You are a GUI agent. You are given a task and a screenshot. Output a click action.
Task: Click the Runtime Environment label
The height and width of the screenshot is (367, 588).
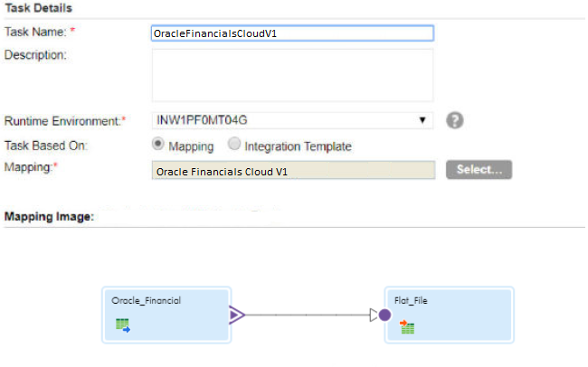pos(64,121)
